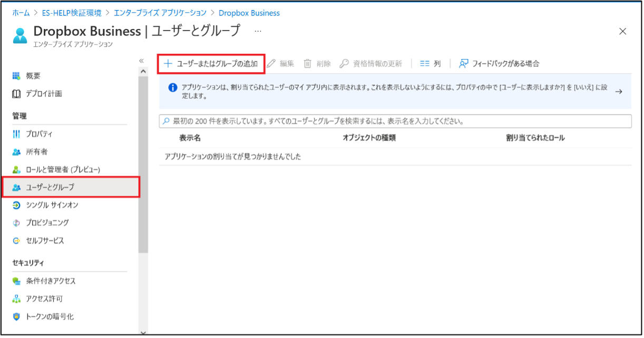This screenshot has height=338, width=644.
Task: Click the user and group search field
Action: tap(395, 121)
